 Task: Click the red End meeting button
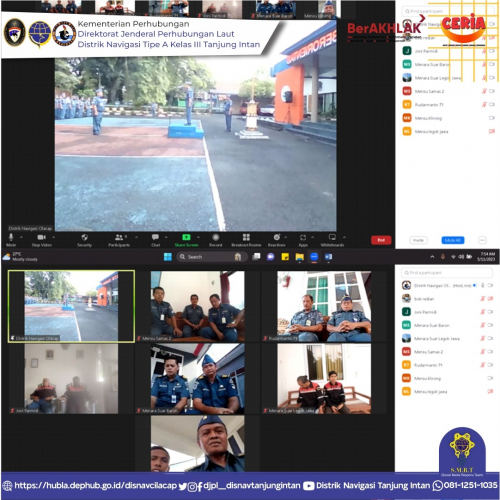(x=381, y=240)
